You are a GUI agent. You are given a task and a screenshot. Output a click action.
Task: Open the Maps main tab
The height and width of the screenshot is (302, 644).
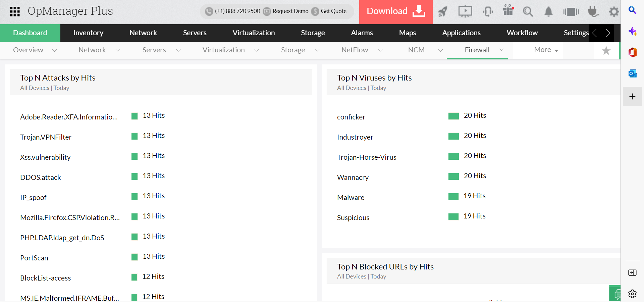click(408, 33)
